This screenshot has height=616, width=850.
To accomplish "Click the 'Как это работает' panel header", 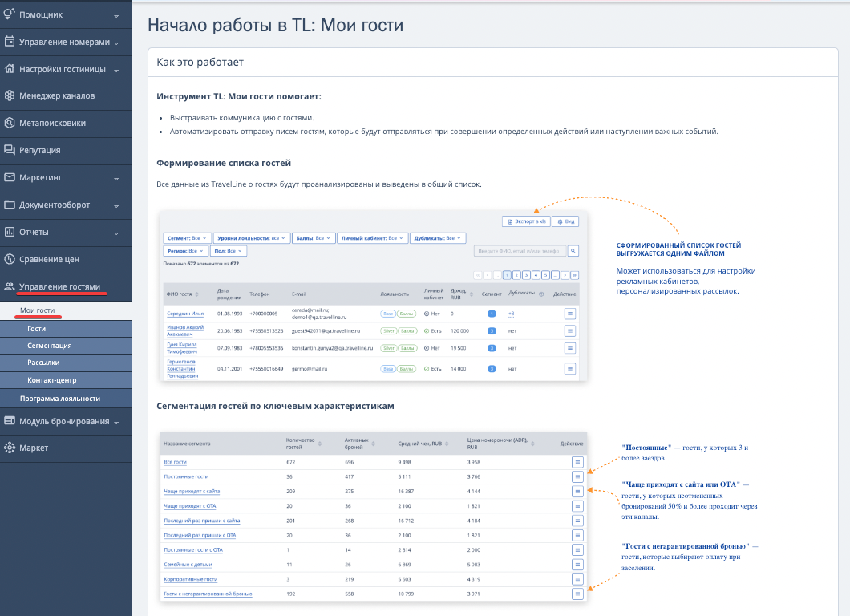I will pos(493,63).
